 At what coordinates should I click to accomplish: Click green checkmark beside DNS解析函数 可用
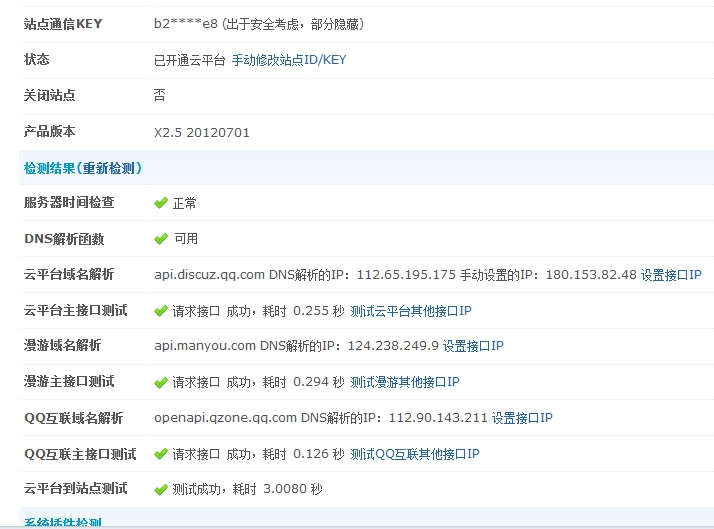161,238
